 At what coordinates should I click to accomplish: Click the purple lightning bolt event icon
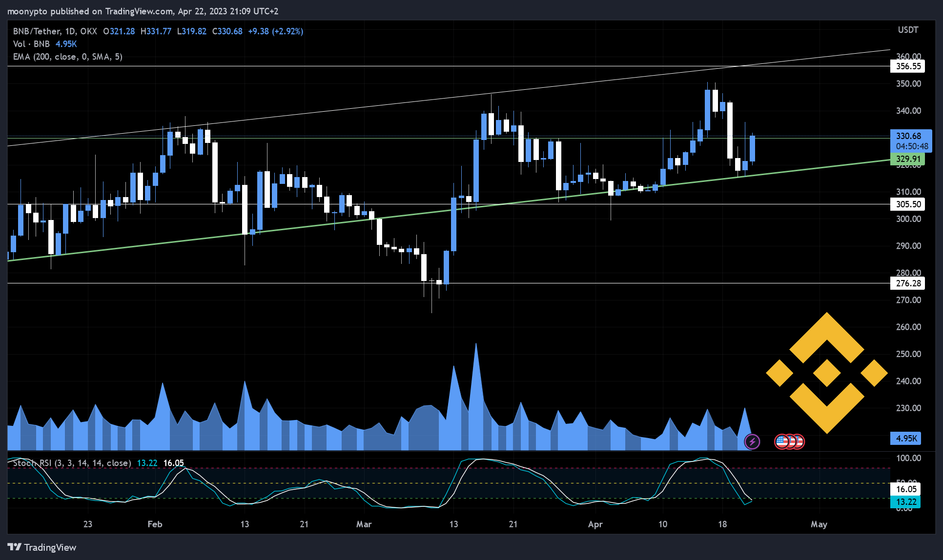[x=752, y=442]
